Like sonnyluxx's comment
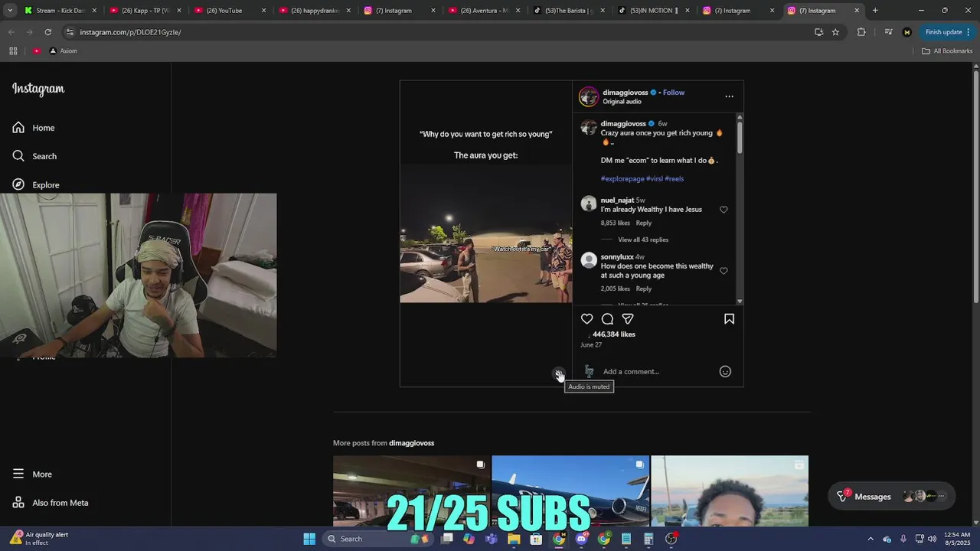The height and width of the screenshot is (551, 980). click(724, 271)
